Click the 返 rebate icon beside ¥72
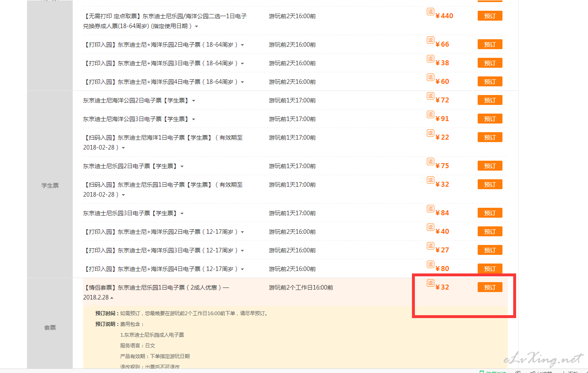 click(x=431, y=96)
